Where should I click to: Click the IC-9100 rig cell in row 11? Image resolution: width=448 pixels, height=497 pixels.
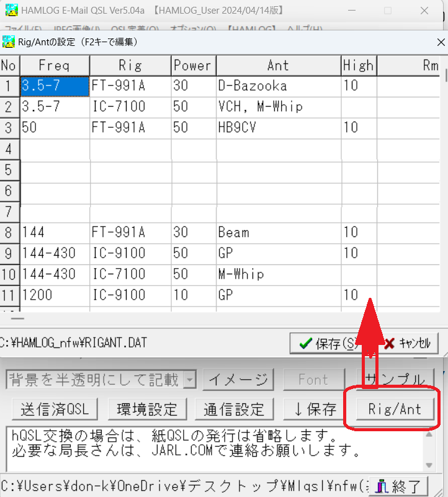point(130,295)
